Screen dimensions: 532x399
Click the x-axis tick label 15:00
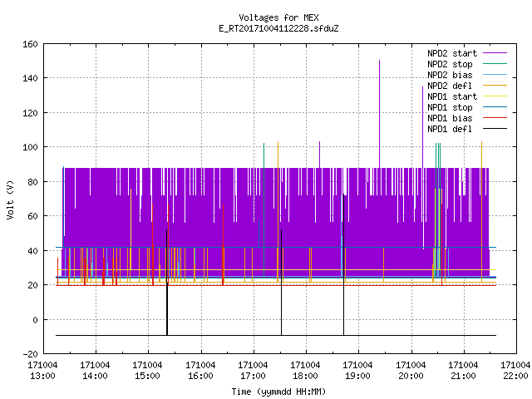[148, 377]
